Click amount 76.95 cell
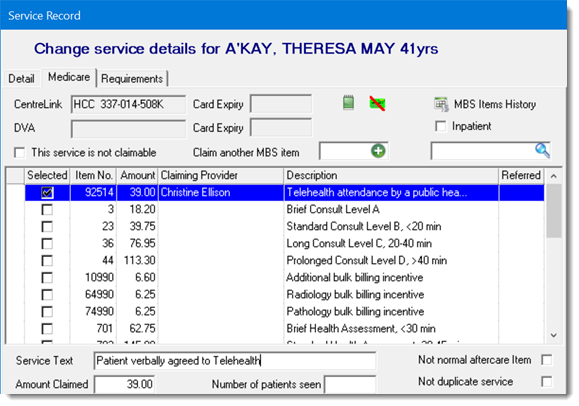 pos(137,243)
